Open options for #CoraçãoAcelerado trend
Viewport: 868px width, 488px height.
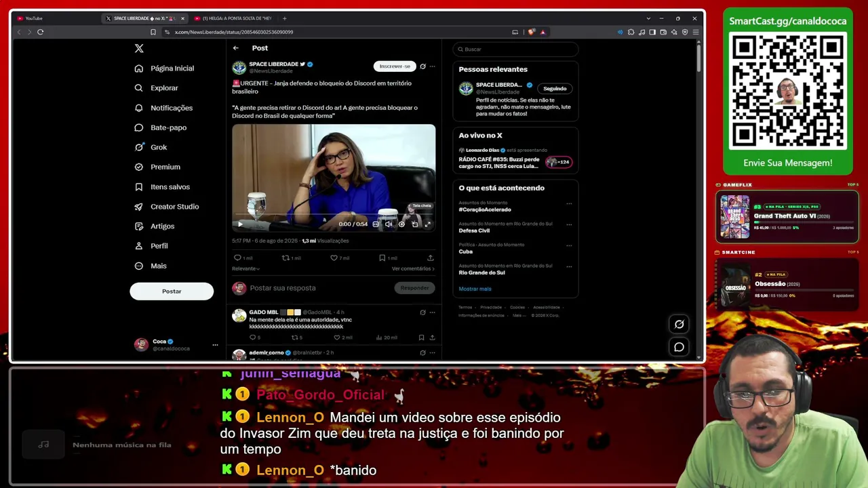coord(569,203)
